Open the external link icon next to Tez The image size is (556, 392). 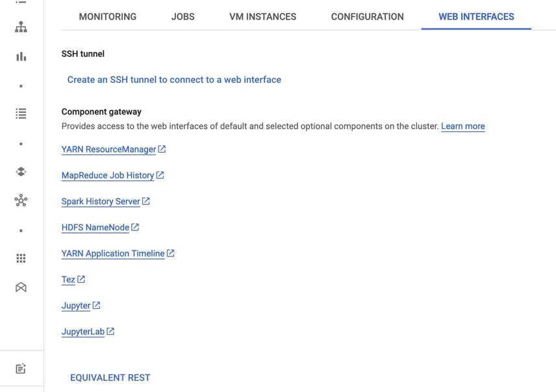click(82, 279)
